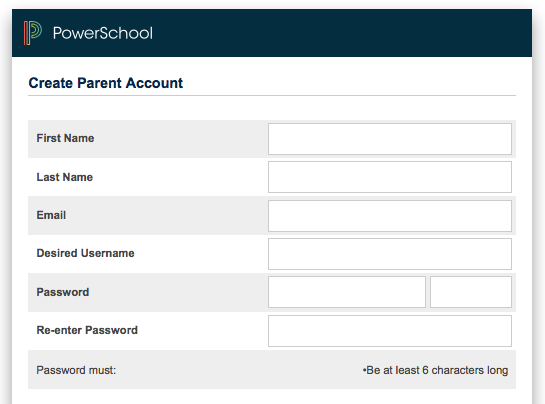Click the PowerSchool P logo icon

[x=33, y=33]
